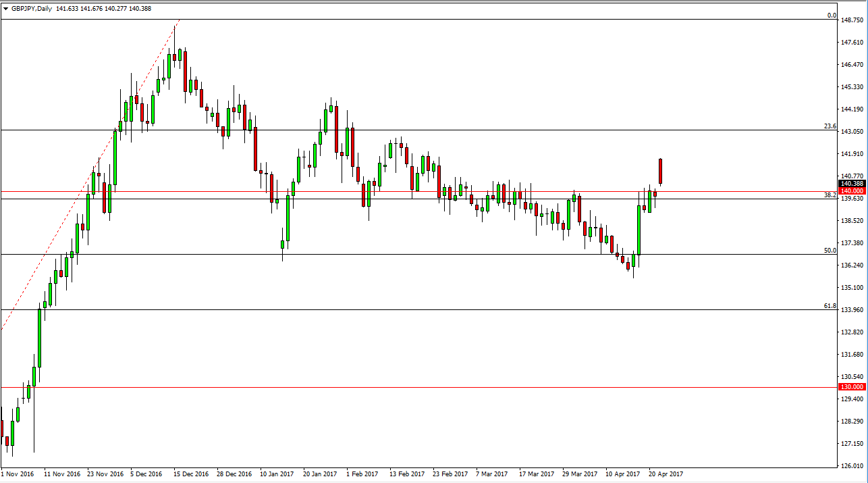Select the current price tag 140.388
The height and width of the screenshot is (483, 868).
coord(850,183)
